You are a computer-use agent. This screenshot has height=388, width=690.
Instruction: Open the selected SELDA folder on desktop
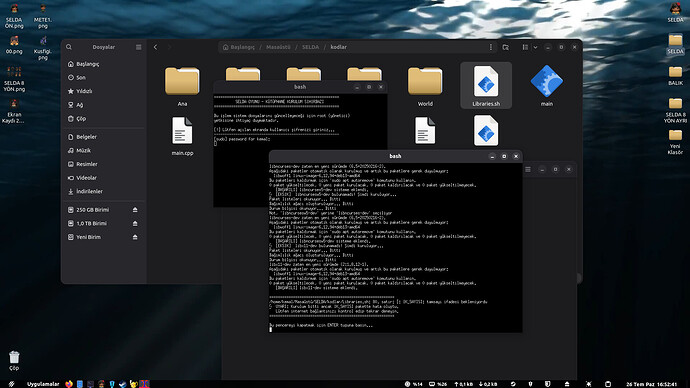click(675, 44)
